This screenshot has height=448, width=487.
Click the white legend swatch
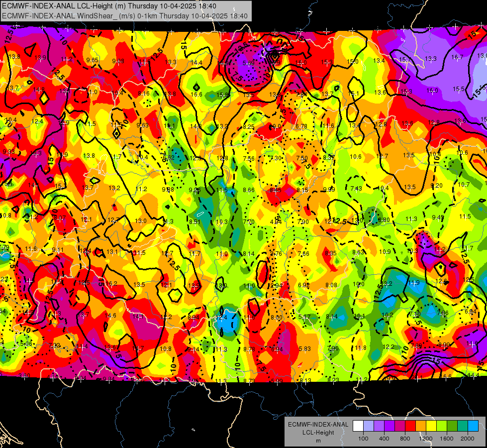(x=358, y=426)
